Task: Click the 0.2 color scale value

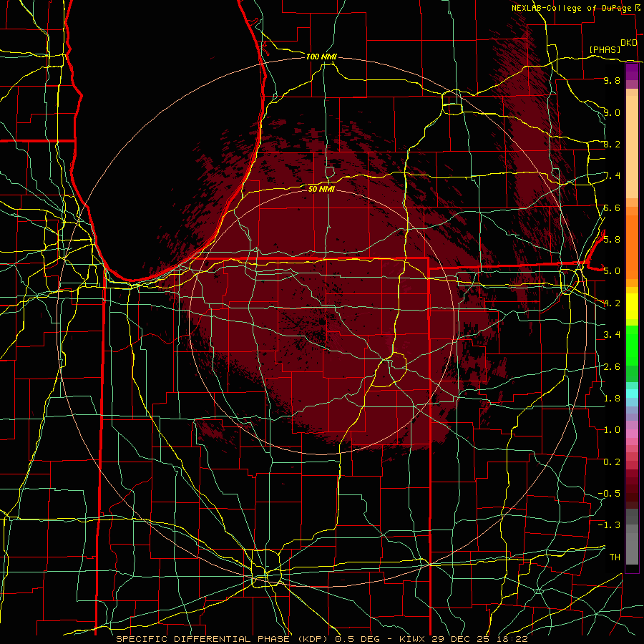Action: click(612, 462)
